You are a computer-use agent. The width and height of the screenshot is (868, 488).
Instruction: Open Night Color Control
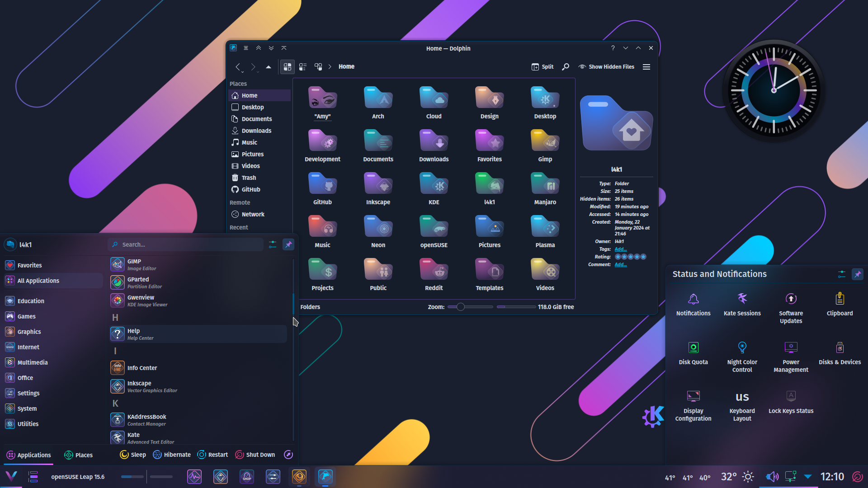tap(742, 357)
